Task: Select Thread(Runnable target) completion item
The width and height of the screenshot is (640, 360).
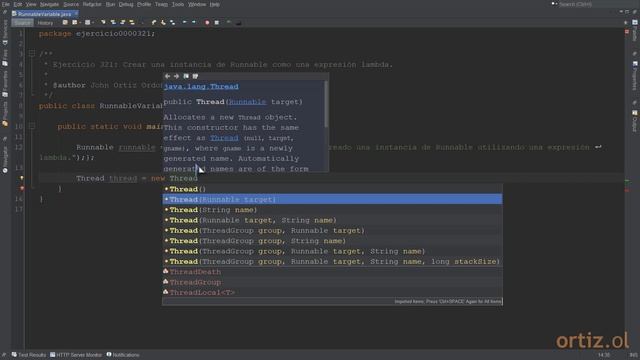Action: tap(332, 199)
